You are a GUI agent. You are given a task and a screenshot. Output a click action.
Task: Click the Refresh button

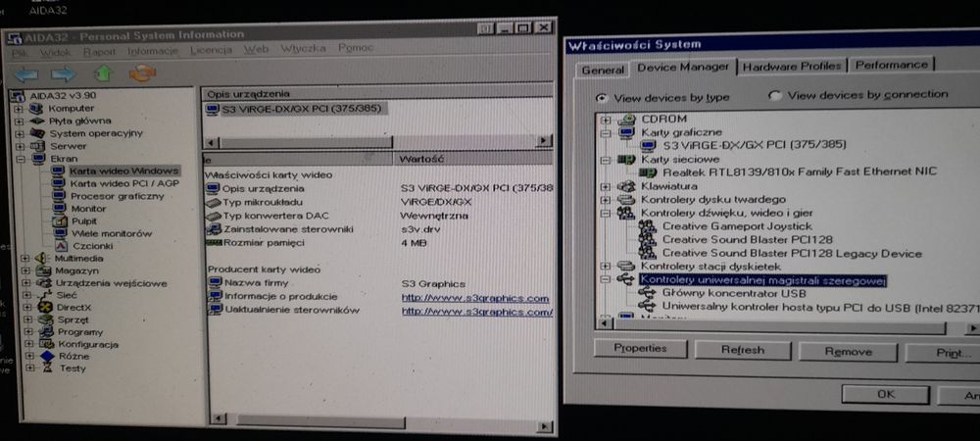click(743, 351)
